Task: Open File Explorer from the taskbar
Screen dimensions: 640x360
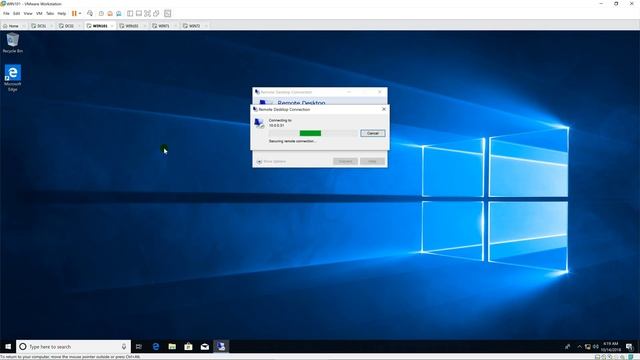Action: (x=172, y=347)
